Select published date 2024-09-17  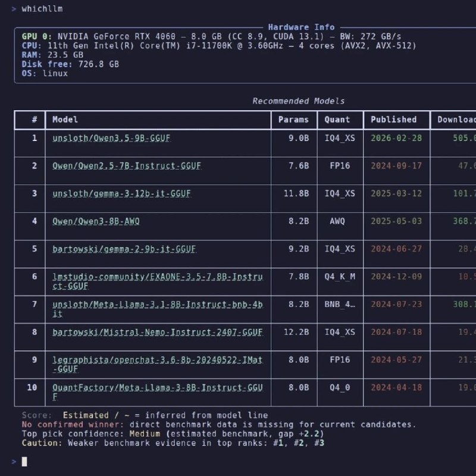396,166
